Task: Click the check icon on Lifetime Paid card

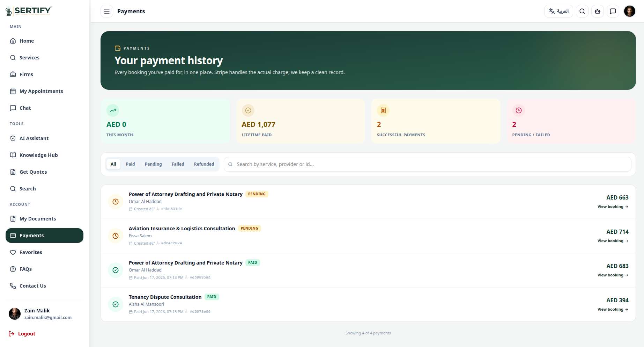Action: pyautogui.click(x=248, y=110)
